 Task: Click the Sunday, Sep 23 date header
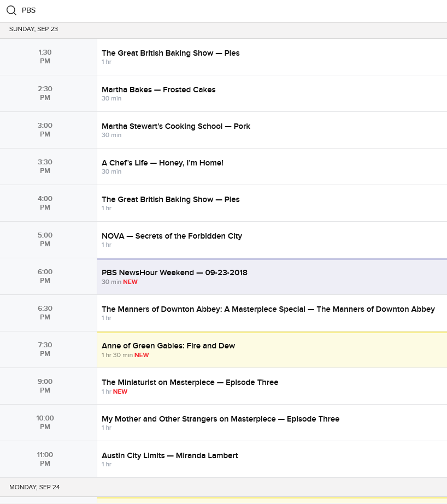[x=33, y=29]
